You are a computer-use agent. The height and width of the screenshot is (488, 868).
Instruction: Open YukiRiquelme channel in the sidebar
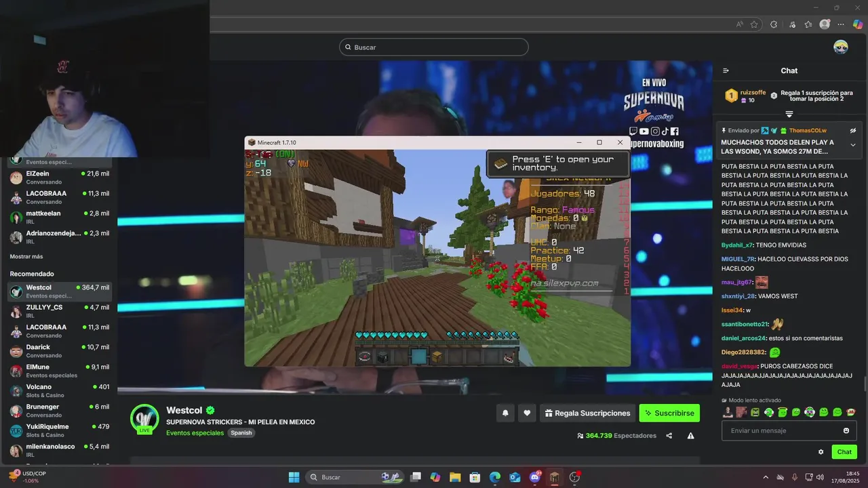[x=60, y=430]
